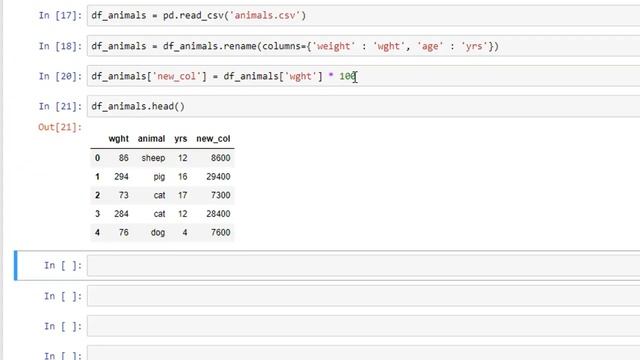
Task: Click row index 2 of the table
Action: point(97,195)
